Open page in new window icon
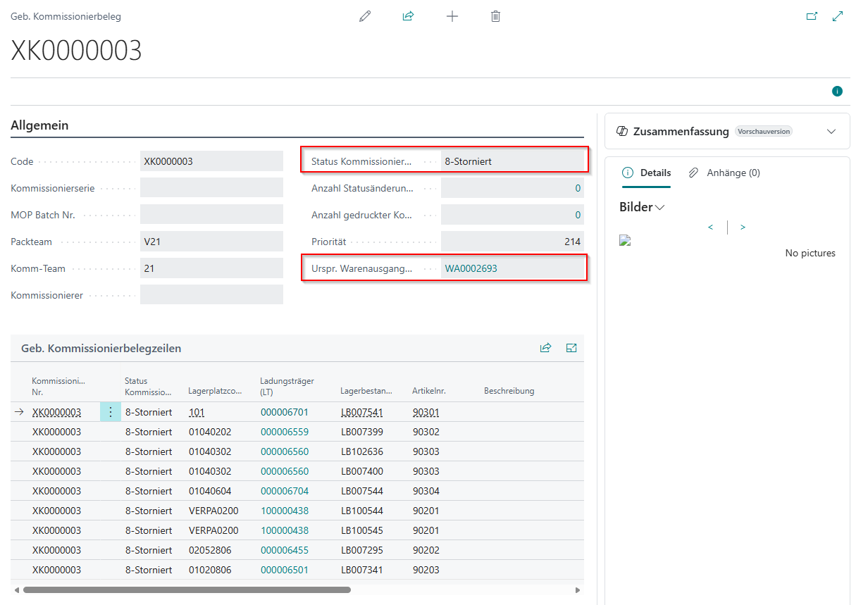 pyautogui.click(x=812, y=16)
